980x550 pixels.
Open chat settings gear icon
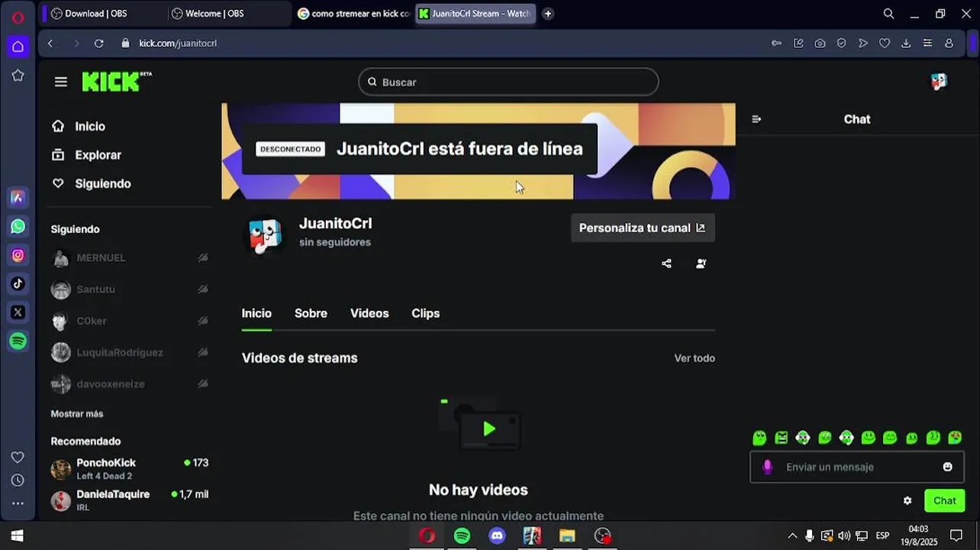click(907, 501)
